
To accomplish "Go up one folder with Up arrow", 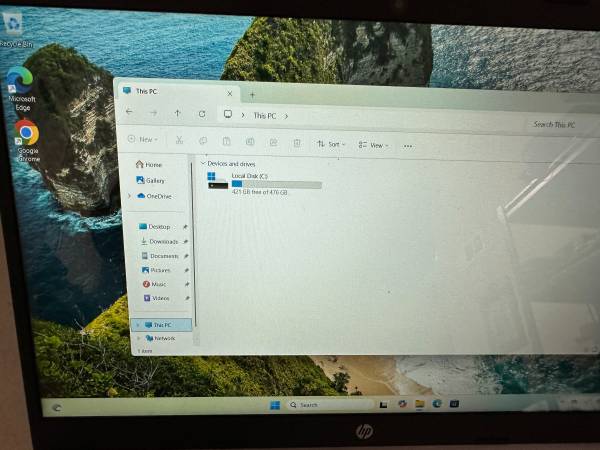I will click(x=178, y=114).
